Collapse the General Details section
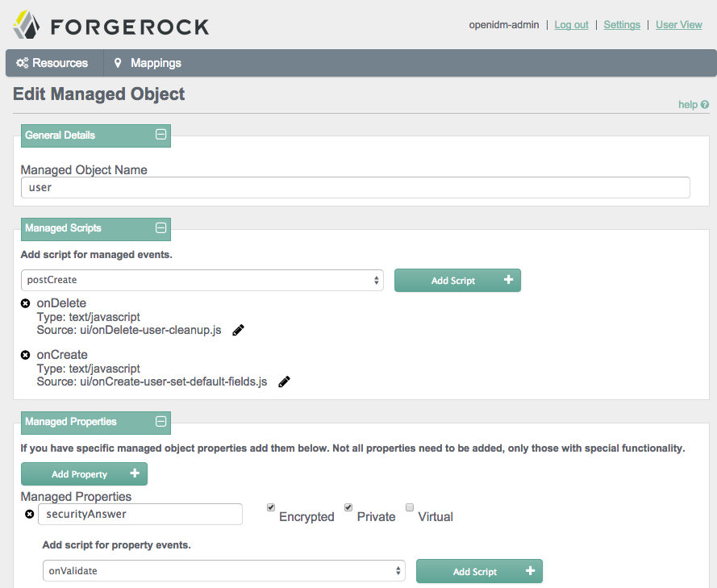This screenshot has width=717, height=588. click(160, 135)
